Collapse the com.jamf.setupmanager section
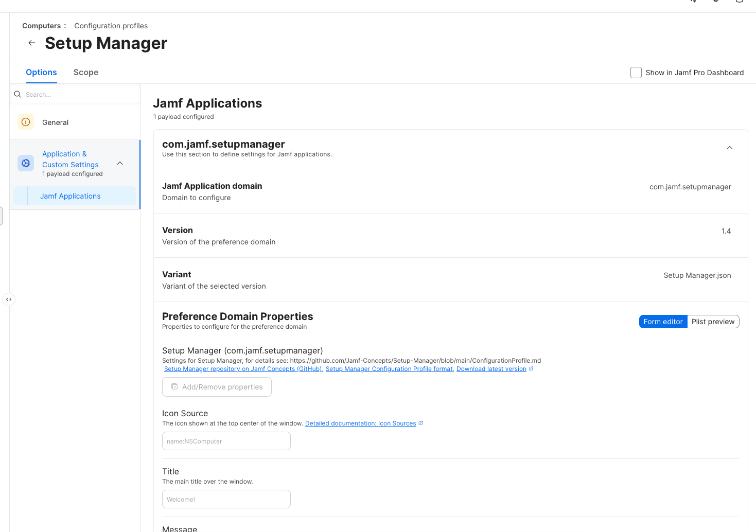Image resolution: width=756 pixels, height=532 pixels. (729, 148)
